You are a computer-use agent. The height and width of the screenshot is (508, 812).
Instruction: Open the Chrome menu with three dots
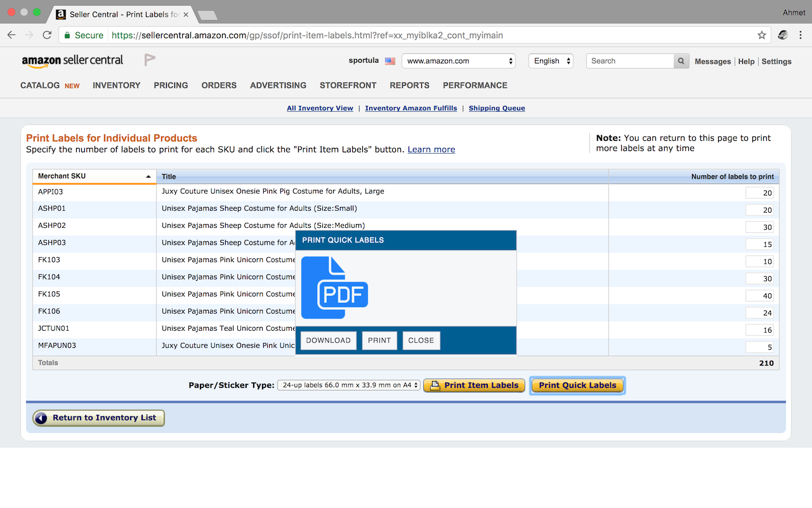pos(801,35)
